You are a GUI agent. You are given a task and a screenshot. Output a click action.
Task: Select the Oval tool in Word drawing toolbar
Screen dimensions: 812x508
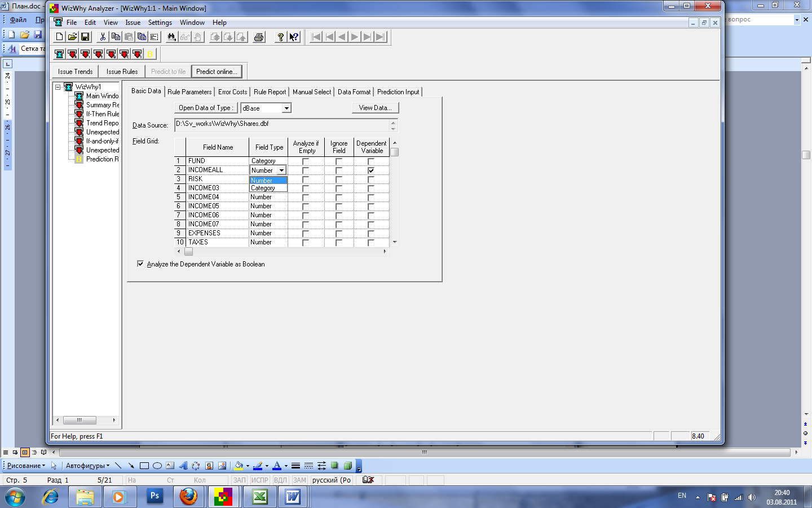point(157,466)
